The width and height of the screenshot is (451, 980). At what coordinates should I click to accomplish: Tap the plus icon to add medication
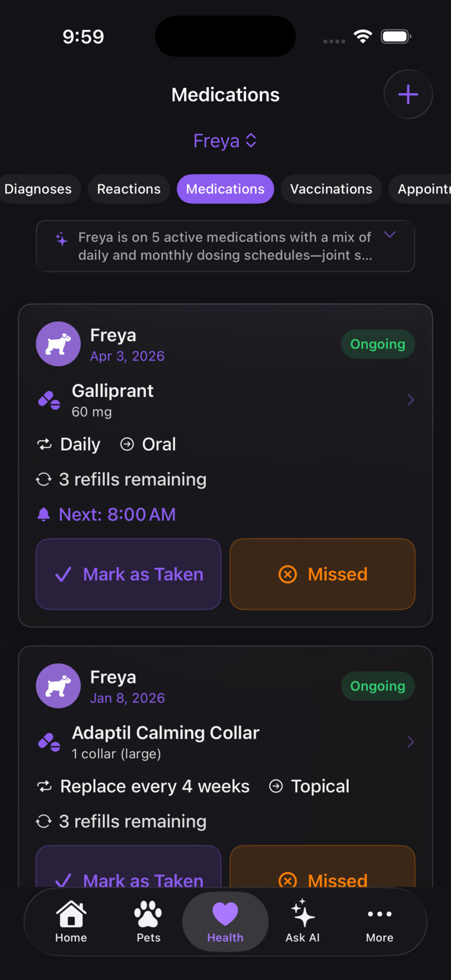(408, 94)
